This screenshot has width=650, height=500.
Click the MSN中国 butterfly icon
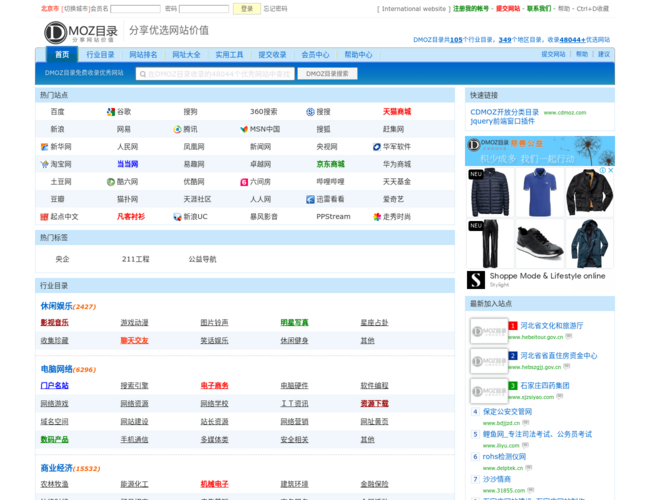coord(244,129)
